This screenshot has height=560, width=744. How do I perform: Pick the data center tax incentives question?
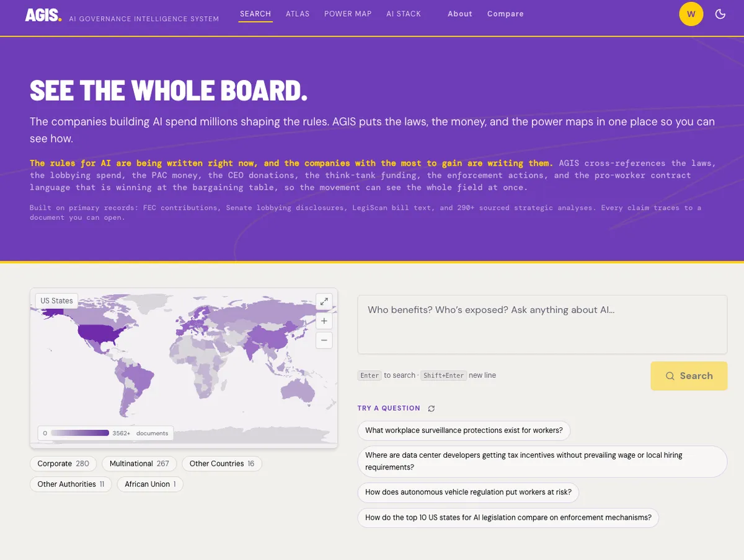[542, 462]
